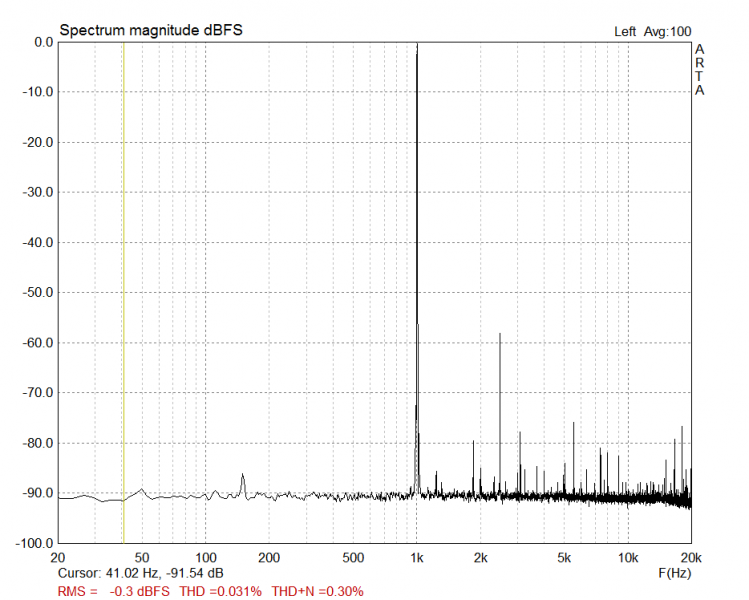Click the 'THD =0.031%' value
The height and width of the screenshot is (600, 749).
(x=221, y=591)
